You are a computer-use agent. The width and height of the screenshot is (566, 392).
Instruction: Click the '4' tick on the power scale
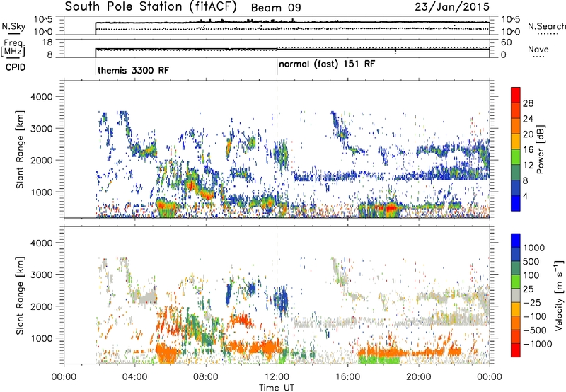click(x=526, y=196)
